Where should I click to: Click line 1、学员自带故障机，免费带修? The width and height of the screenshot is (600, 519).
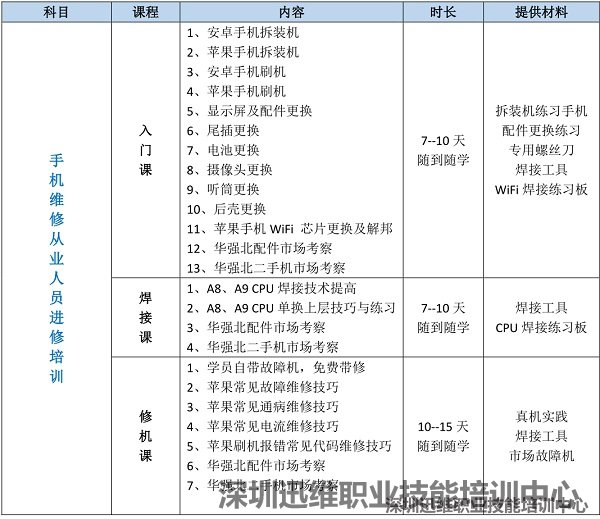(x=276, y=367)
